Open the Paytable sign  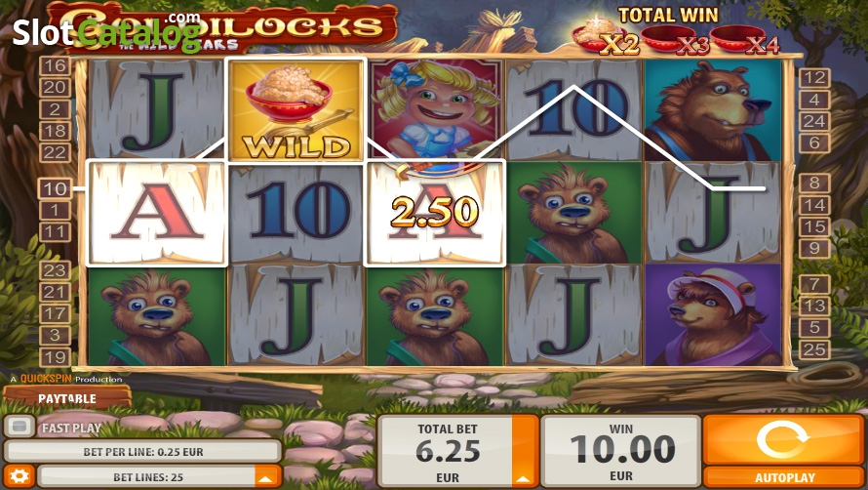(67, 398)
